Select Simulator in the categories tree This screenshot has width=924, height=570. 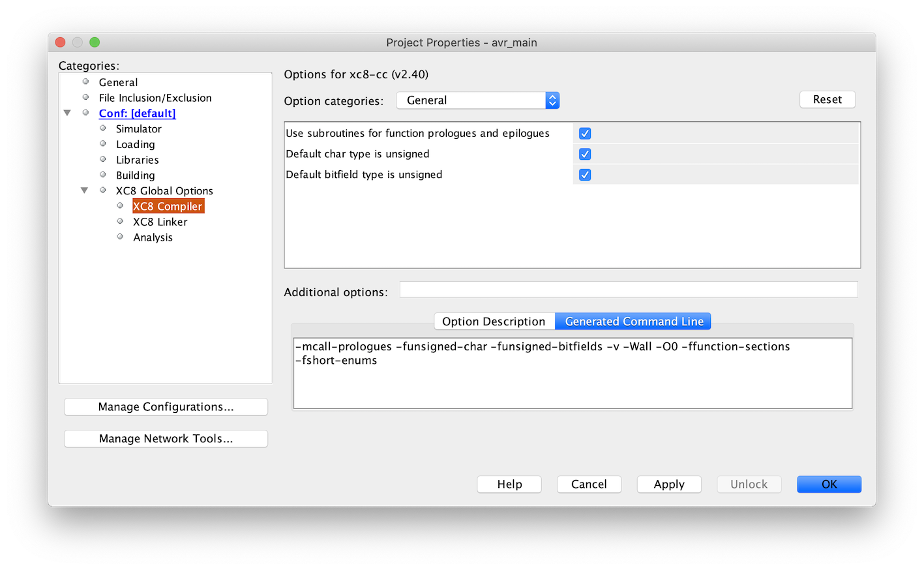(138, 129)
